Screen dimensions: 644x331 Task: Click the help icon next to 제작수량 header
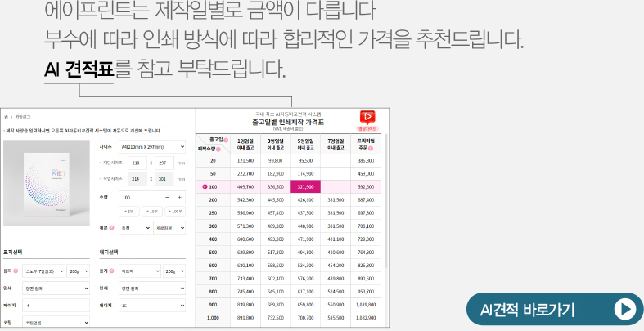pyautogui.click(x=218, y=150)
